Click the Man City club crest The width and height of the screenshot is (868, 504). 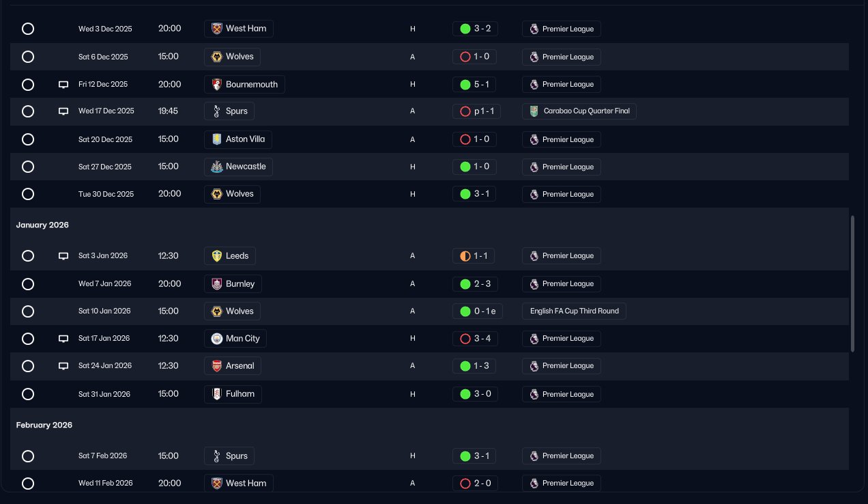[217, 339]
